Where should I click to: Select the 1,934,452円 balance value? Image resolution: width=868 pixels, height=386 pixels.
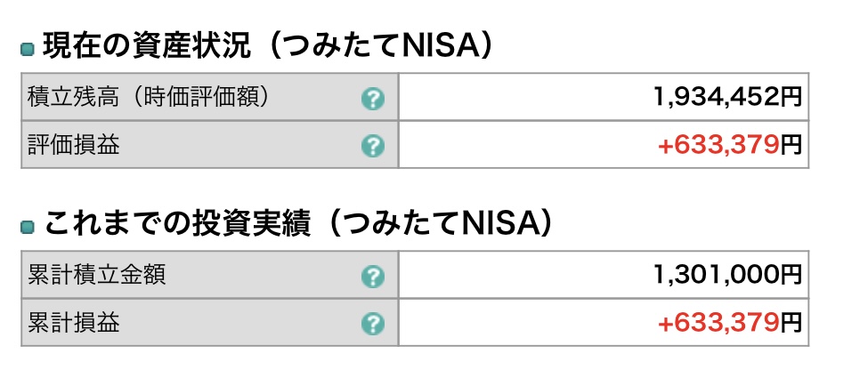(x=727, y=98)
